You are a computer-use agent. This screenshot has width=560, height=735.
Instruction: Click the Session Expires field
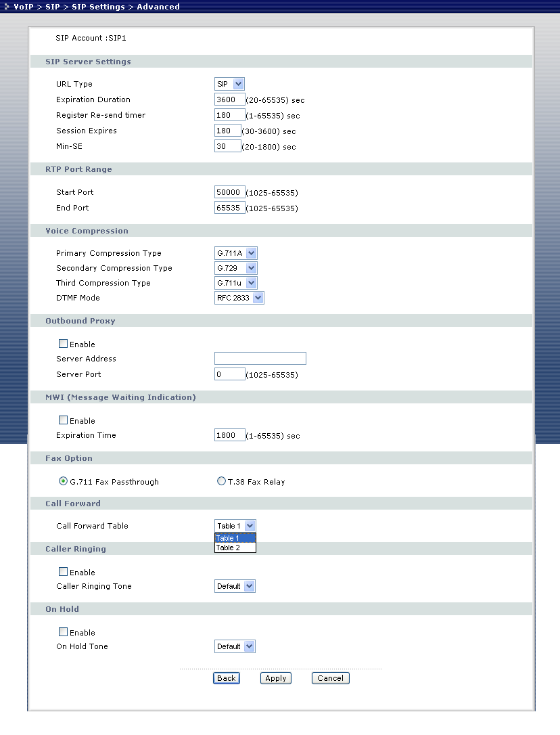pyautogui.click(x=227, y=131)
